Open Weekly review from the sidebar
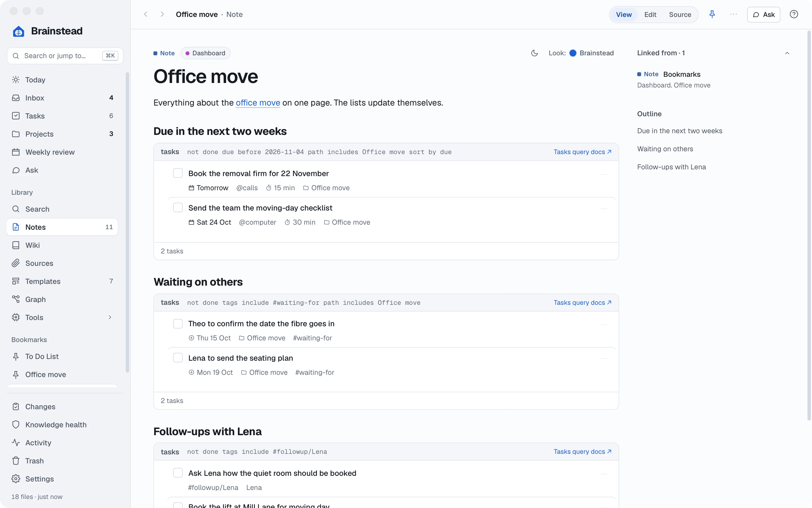The image size is (812, 508). [x=62, y=152]
